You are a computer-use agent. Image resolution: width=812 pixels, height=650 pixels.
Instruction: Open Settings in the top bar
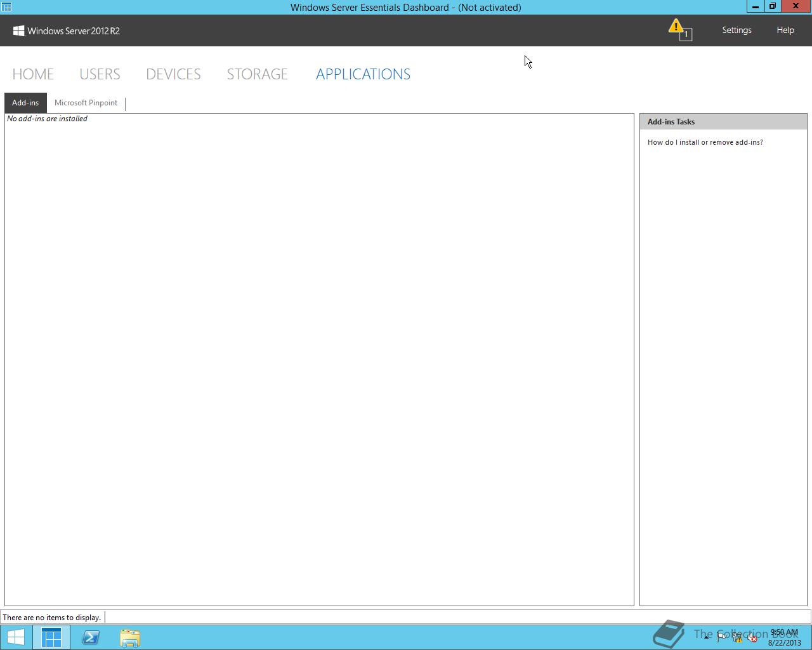737,30
